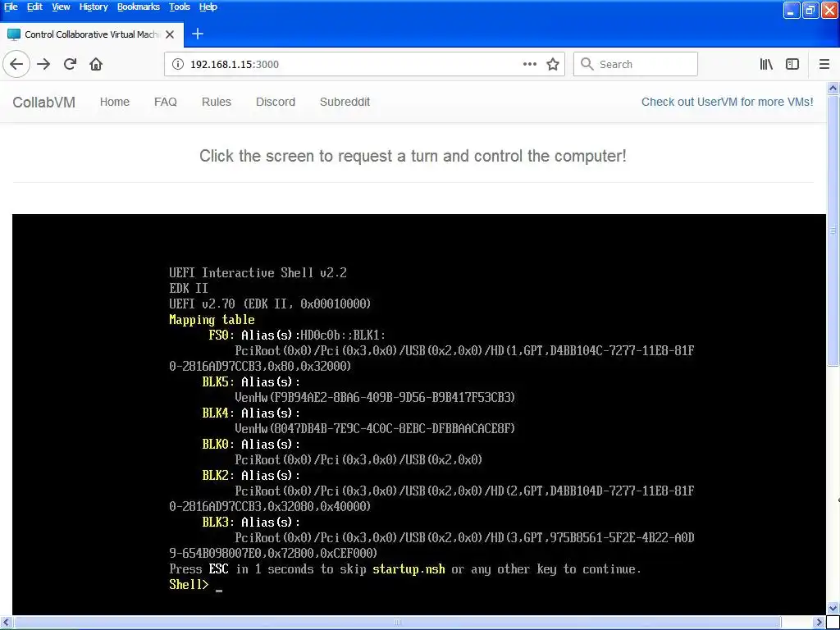Click the 'startup.nsh' text
This screenshot has width=840, height=630.
pyautogui.click(x=409, y=569)
